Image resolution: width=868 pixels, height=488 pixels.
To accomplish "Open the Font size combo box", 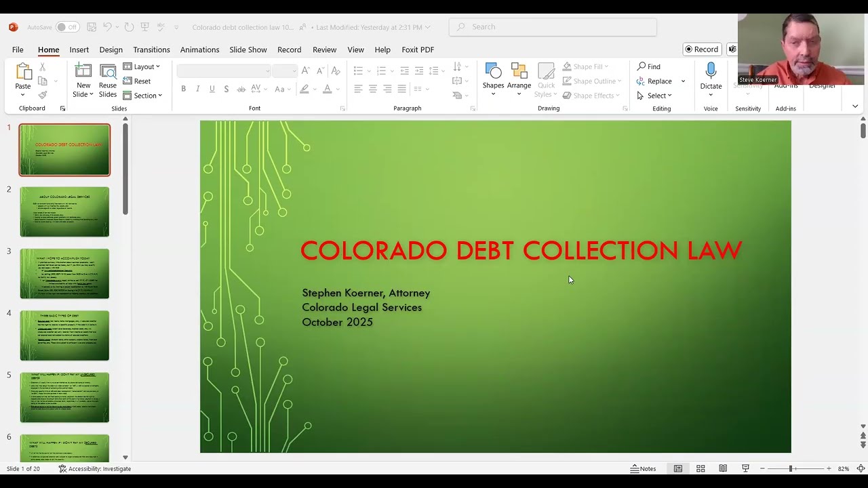I will coord(285,70).
